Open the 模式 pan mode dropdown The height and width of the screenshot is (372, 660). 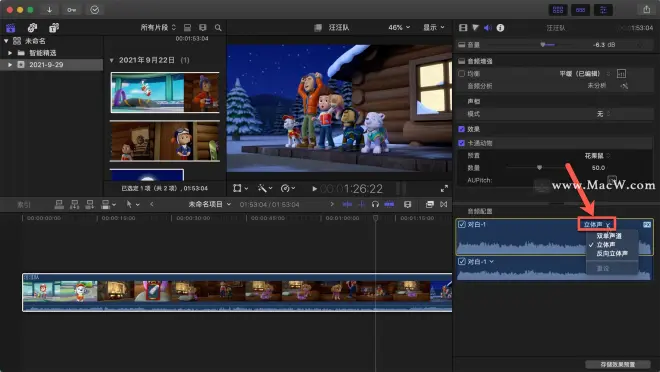click(x=604, y=114)
